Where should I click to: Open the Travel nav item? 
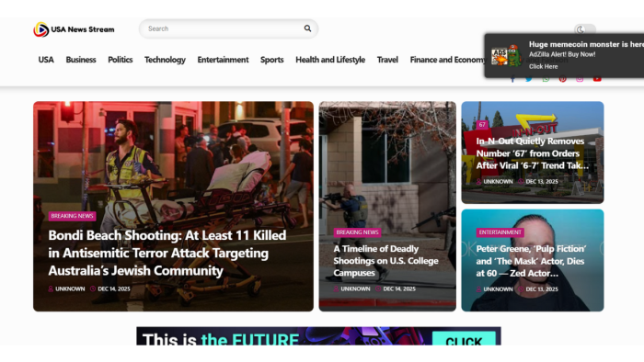pos(387,60)
